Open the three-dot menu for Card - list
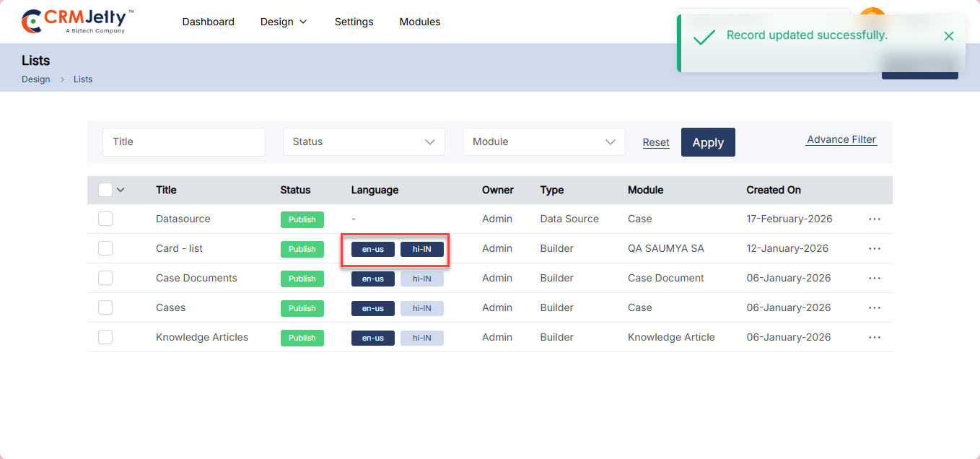Screen dimensions: 980x459 pos(874,248)
